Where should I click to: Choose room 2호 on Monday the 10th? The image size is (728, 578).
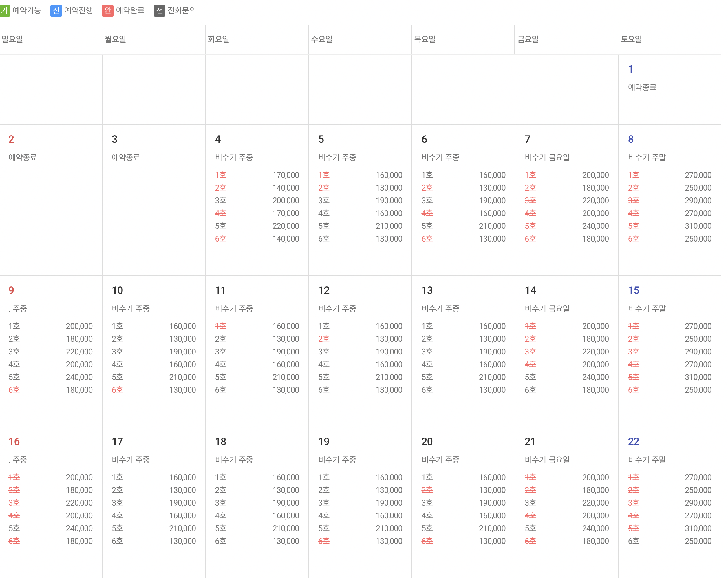(x=118, y=339)
